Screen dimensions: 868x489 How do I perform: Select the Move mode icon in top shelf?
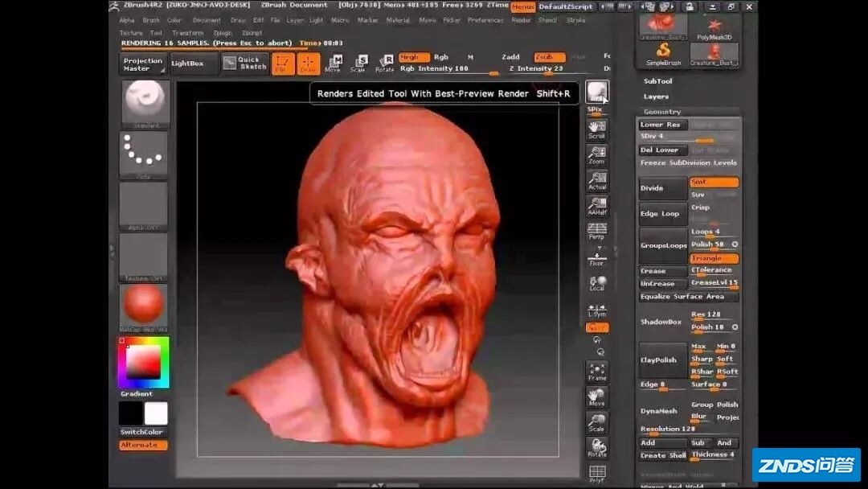click(333, 64)
